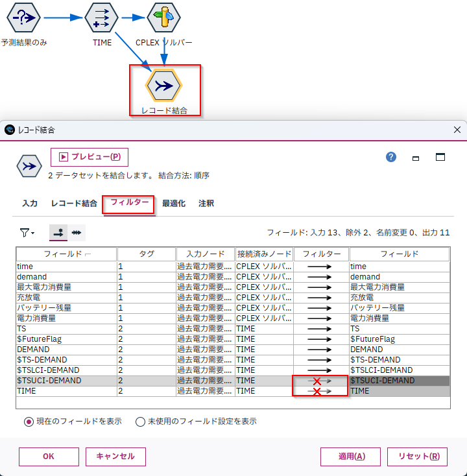Open the filter options funnel menu

point(27,233)
